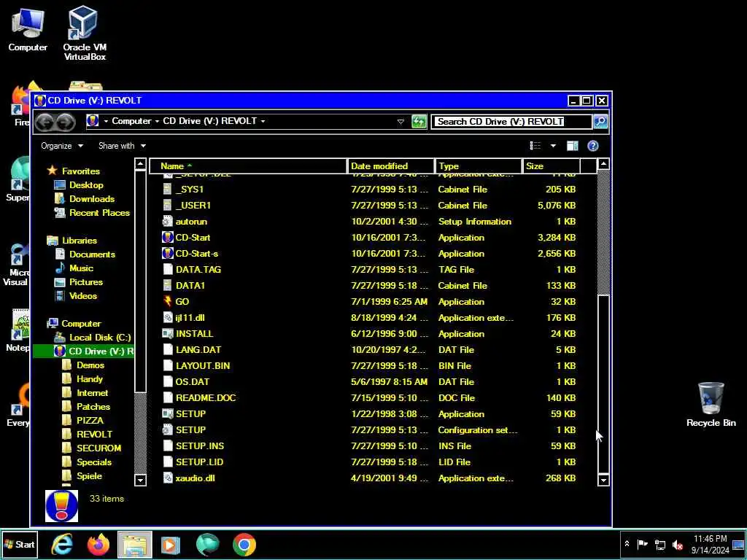Sort by the Type column header
Viewport: 747px width, 560px height.
click(479, 166)
